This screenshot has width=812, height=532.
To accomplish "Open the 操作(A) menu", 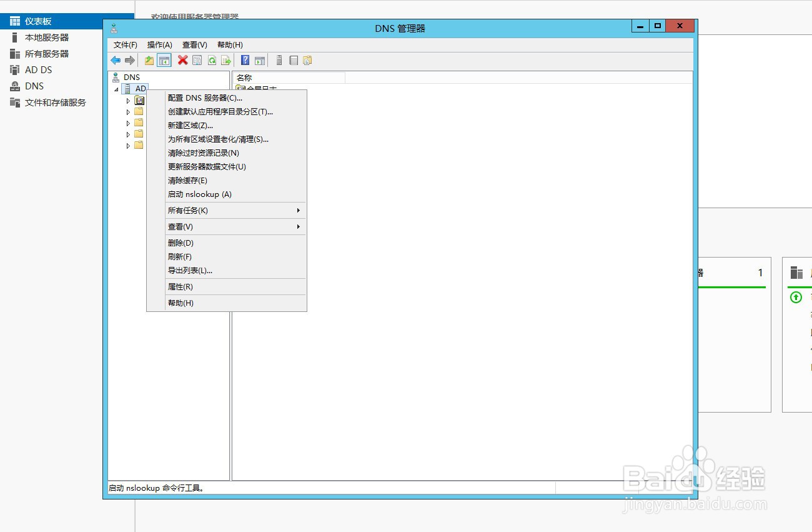I will (x=160, y=45).
